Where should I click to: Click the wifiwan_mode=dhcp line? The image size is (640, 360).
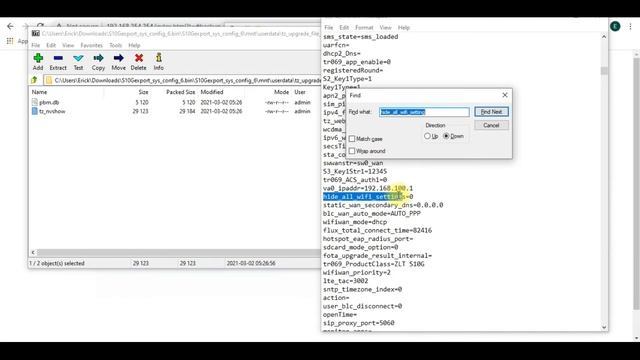355,222
